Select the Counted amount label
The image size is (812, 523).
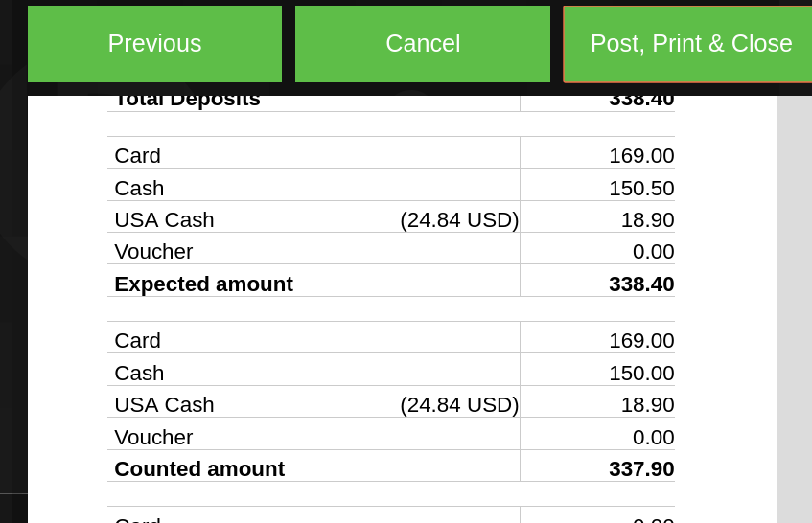(x=199, y=468)
